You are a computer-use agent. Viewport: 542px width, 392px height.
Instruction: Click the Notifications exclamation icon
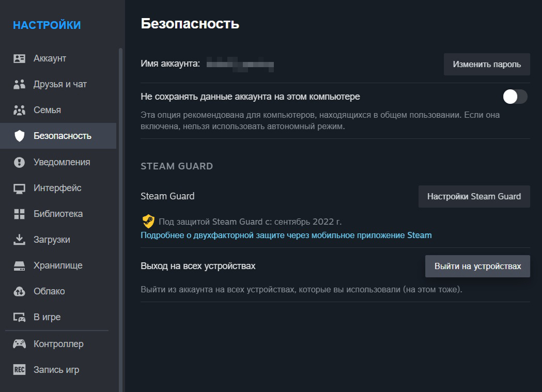point(19,162)
